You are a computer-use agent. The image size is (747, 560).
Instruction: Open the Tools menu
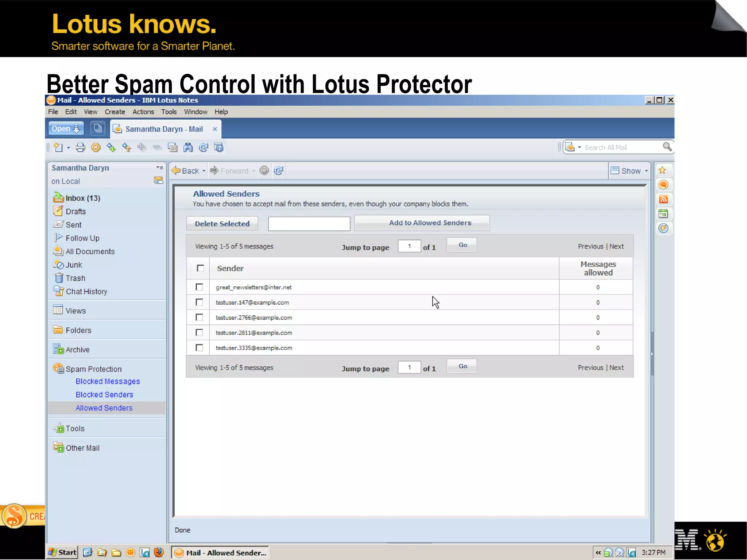tap(169, 112)
